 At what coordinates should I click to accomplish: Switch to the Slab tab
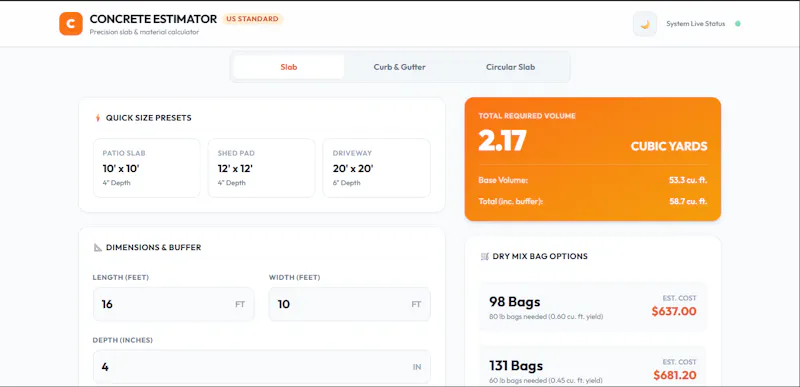point(289,67)
